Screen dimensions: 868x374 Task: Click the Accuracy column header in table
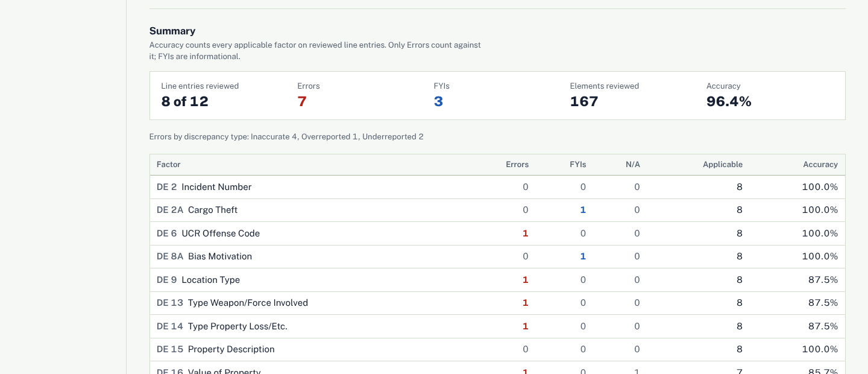820,164
